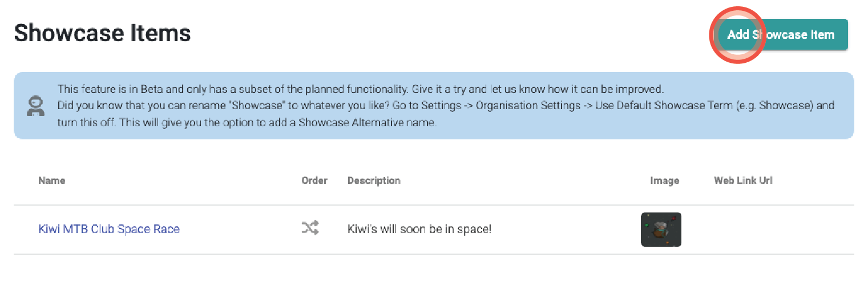The width and height of the screenshot is (868, 285).
Task: Sort by the Name column header
Action: 52,180
